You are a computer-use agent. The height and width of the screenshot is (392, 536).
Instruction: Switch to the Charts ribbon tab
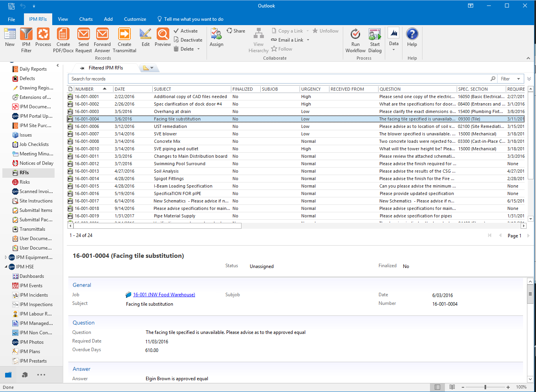click(x=86, y=19)
